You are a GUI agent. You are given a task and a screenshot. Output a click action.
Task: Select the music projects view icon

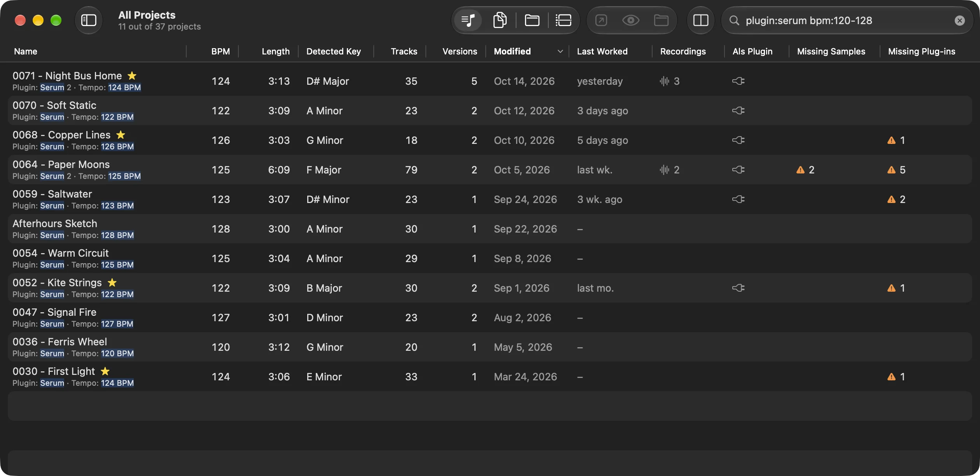(468, 20)
